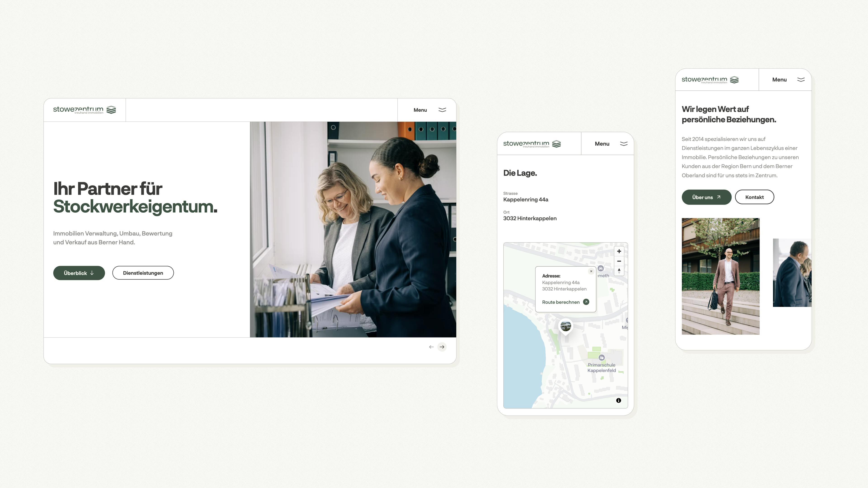This screenshot has height=488, width=868.
Task: Click the stowezentrum logo in desktop header
Action: (x=84, y=110)
